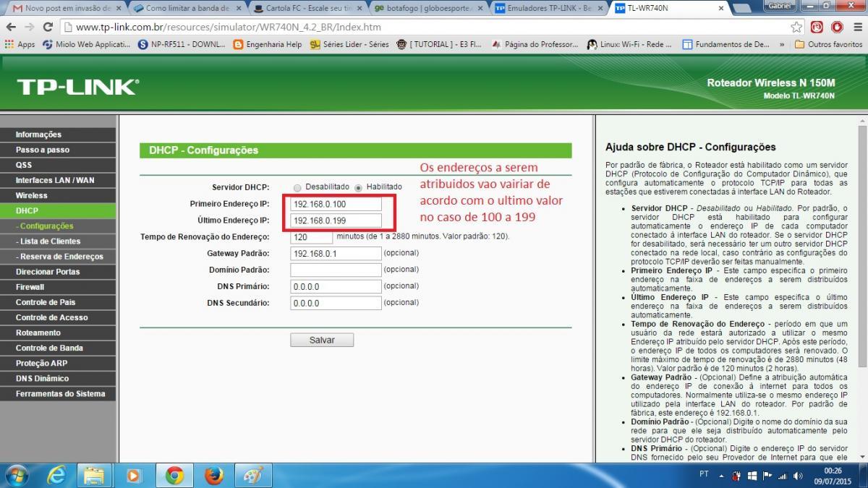
Task: Select Habilitado radio for Servidor DHCP
Action: click(x=358, y=187)
